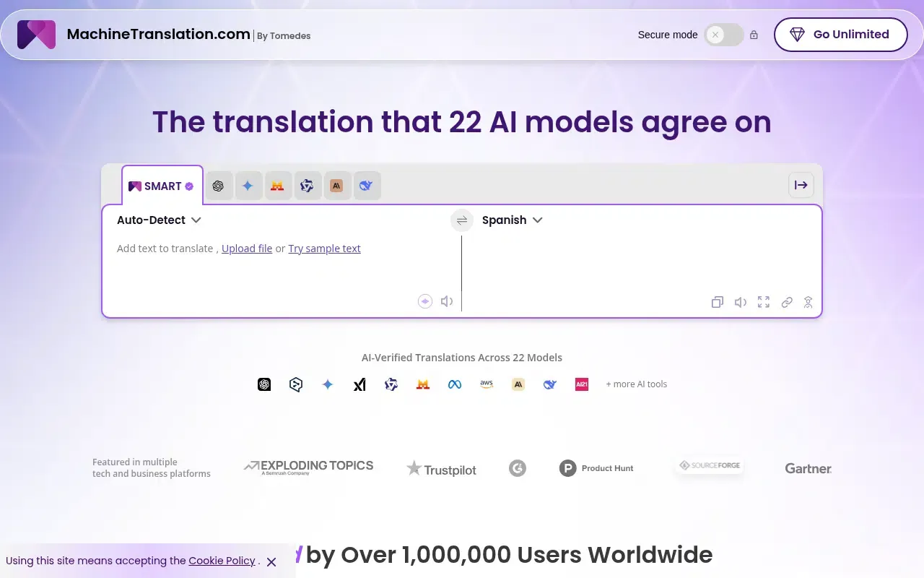Click the Upload file link
Image resolution: width=924 pixels, height=578 pixels.
coord(247,249)
